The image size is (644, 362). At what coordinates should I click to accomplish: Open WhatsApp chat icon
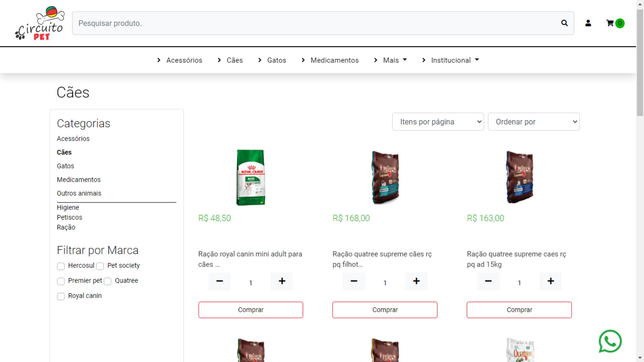coord(610,341)
